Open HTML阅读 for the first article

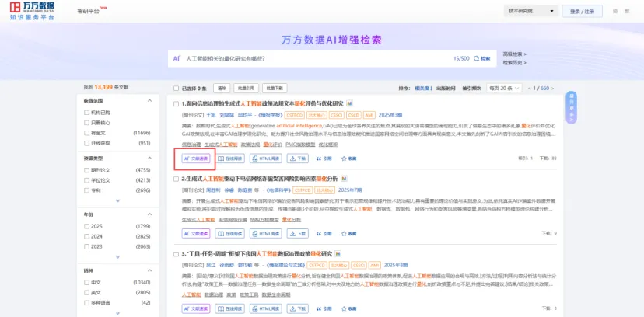pyautogui.click(x=265, y=158)
